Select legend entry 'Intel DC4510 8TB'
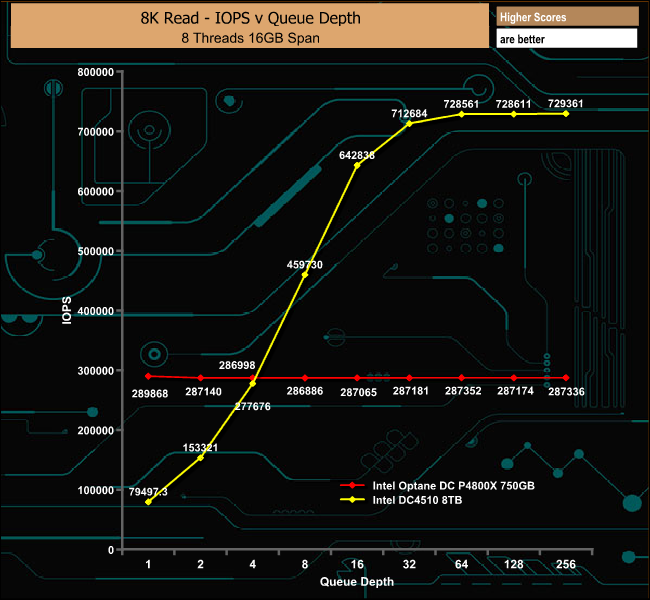The width and height of the screenshot is (650, 600). [x=417, y=500]
